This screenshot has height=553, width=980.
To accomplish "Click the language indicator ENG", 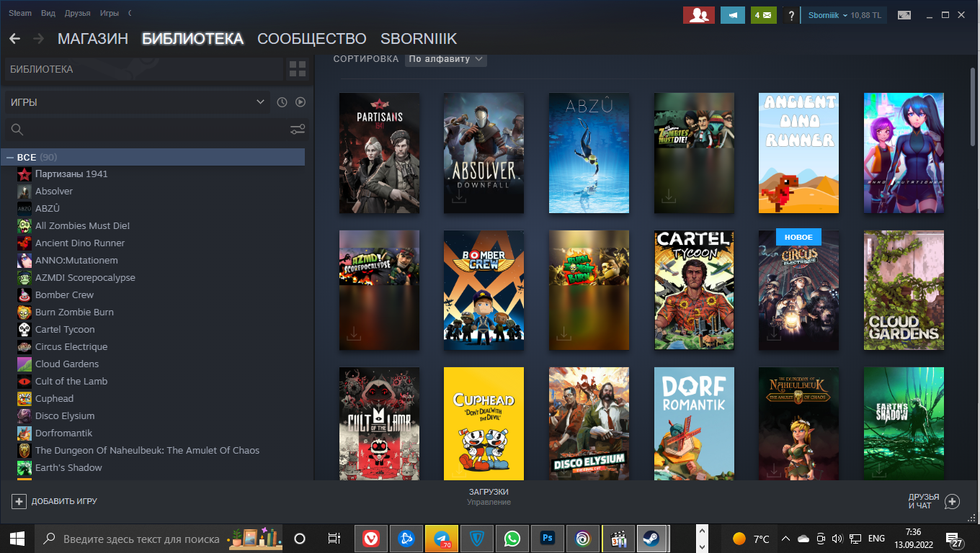I will [876, 539].
